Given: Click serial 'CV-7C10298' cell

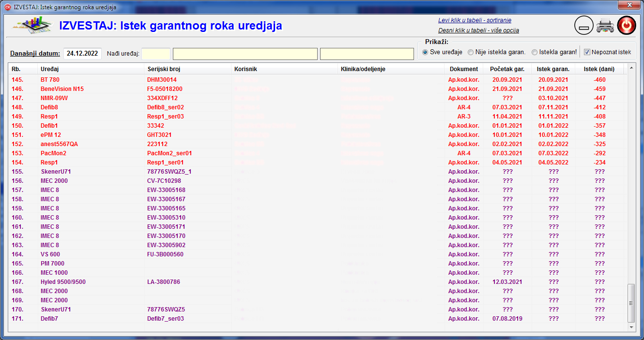Looking at the screenshot, I should tap(164, 181).
